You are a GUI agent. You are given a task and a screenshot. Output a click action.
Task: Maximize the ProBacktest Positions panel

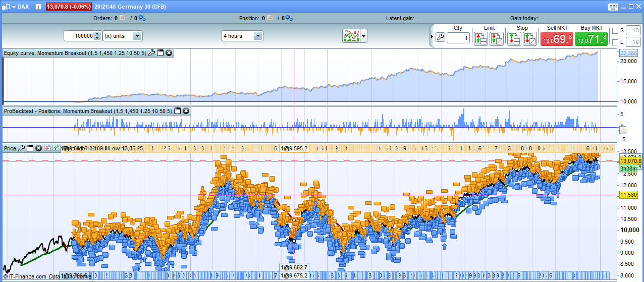[177, 111]
